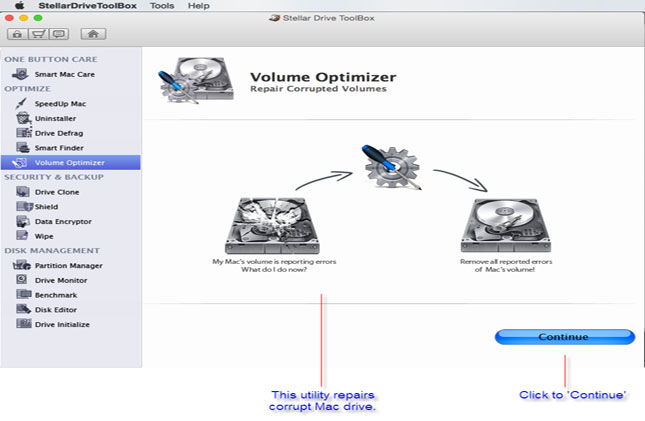Open the Apple menu
The width and height of the screenshot is (645, 421).
pyautogui.click(x=19, y=5)
